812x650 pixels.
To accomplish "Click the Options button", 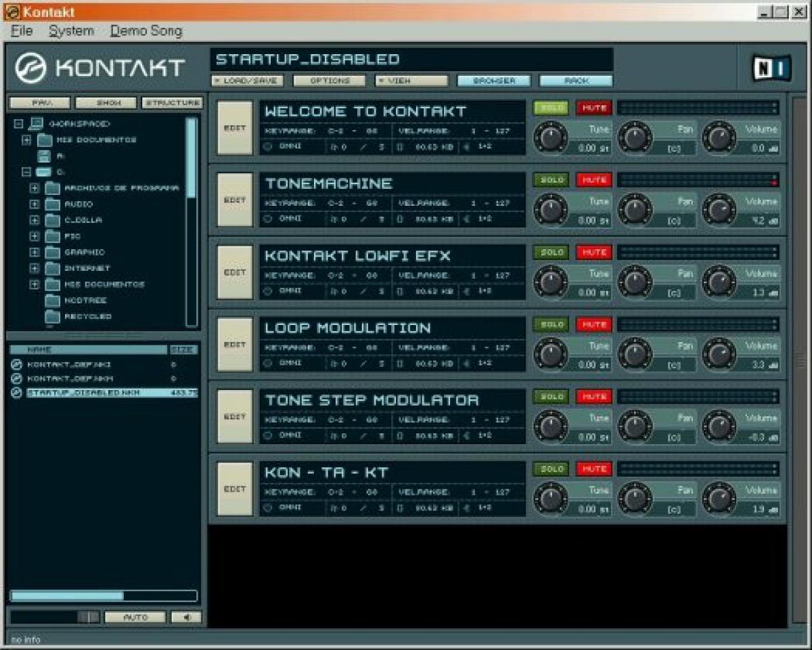I will click(x=330, y=81).
